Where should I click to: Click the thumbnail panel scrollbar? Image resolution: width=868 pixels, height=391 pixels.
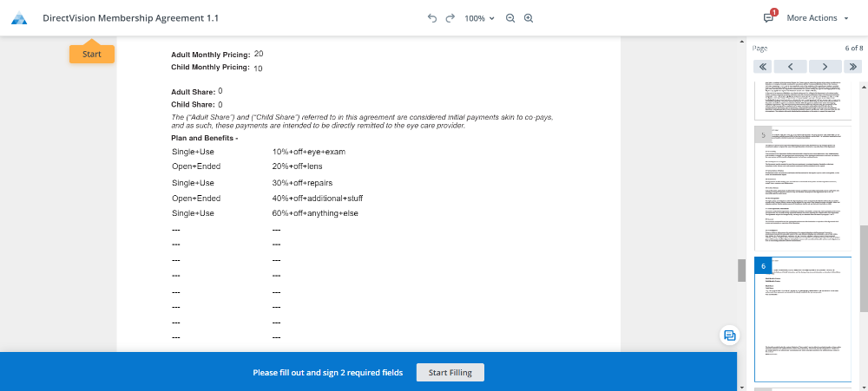coord(863,195)
